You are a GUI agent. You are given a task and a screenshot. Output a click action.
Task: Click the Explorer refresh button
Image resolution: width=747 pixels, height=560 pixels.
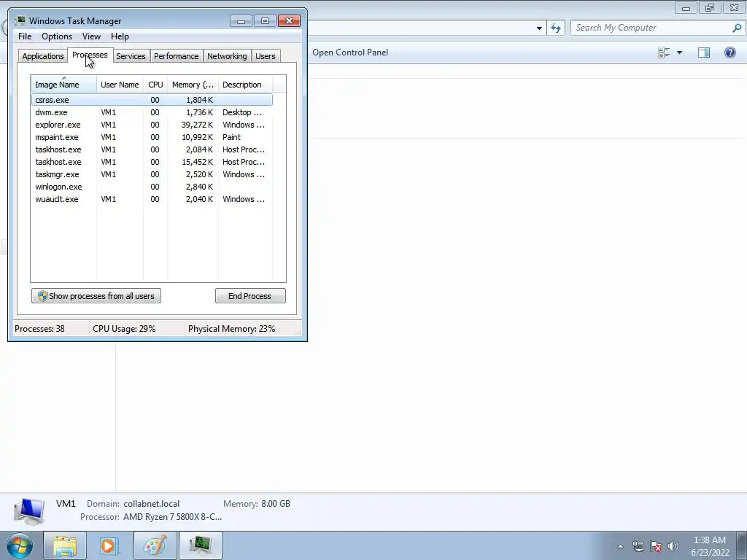coord(555,28)
